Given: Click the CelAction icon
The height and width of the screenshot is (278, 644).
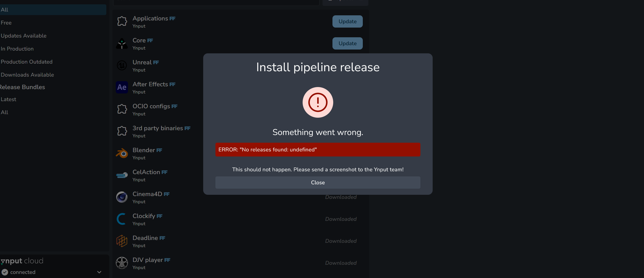Looking at the screenshot, I should click(x=122, y=175).
